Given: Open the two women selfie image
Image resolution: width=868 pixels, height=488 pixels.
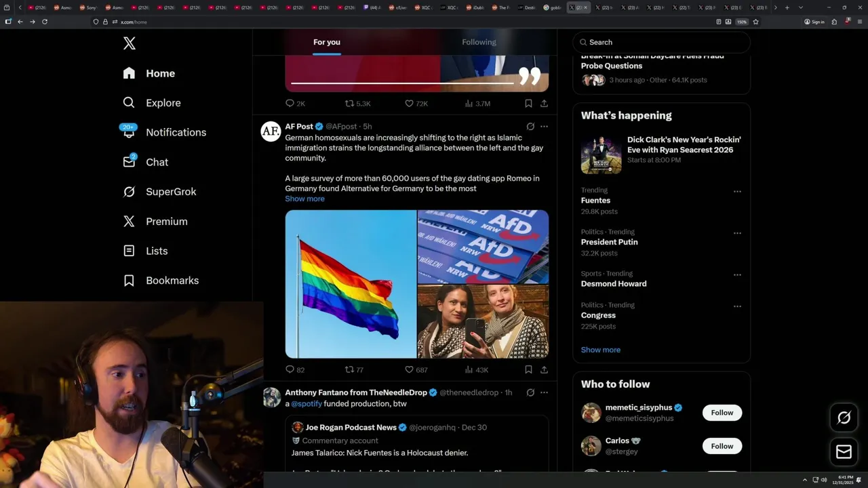Looking at the screenshot, I should coord(483,321).
